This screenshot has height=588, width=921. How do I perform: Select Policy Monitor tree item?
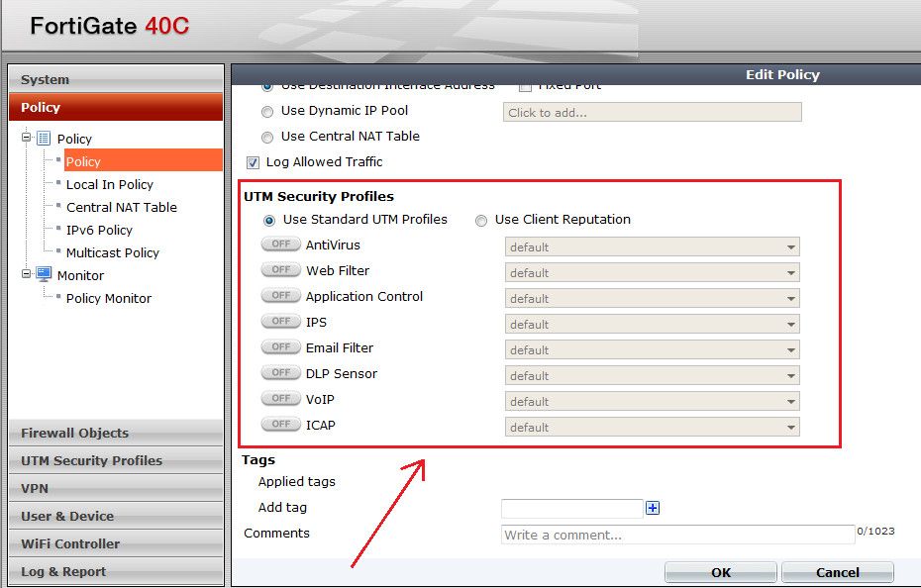coord(109,298)
